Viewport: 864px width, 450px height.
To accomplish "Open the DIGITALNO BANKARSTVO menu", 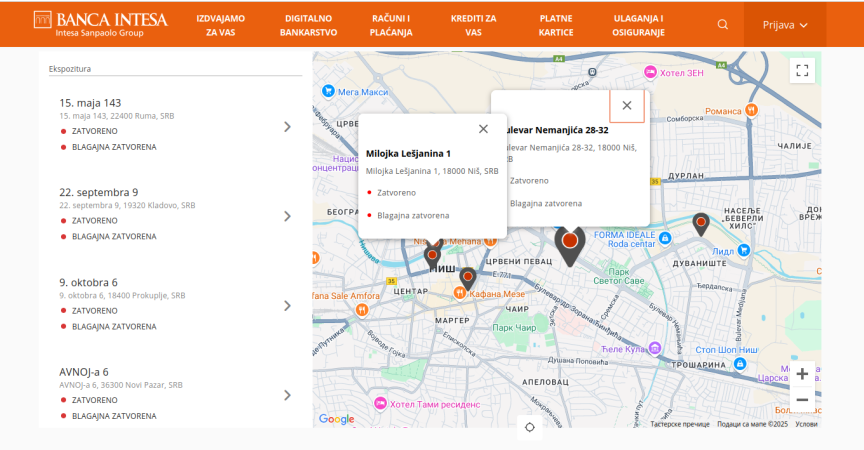I will click(308, 25).
